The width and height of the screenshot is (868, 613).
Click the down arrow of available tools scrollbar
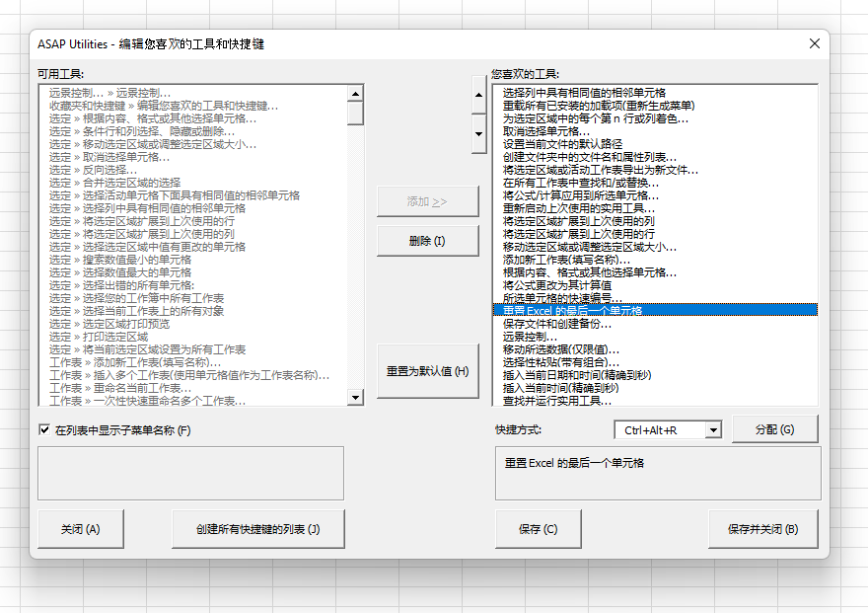[x=355, y=397]
